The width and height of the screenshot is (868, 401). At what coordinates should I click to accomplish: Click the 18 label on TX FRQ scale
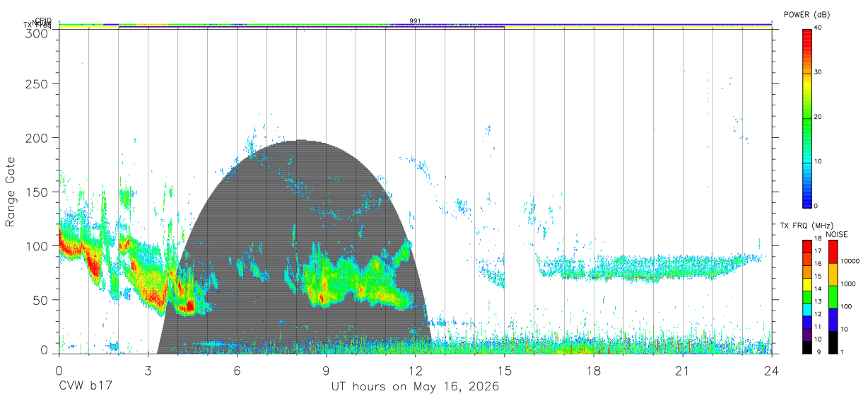[819, 238]
